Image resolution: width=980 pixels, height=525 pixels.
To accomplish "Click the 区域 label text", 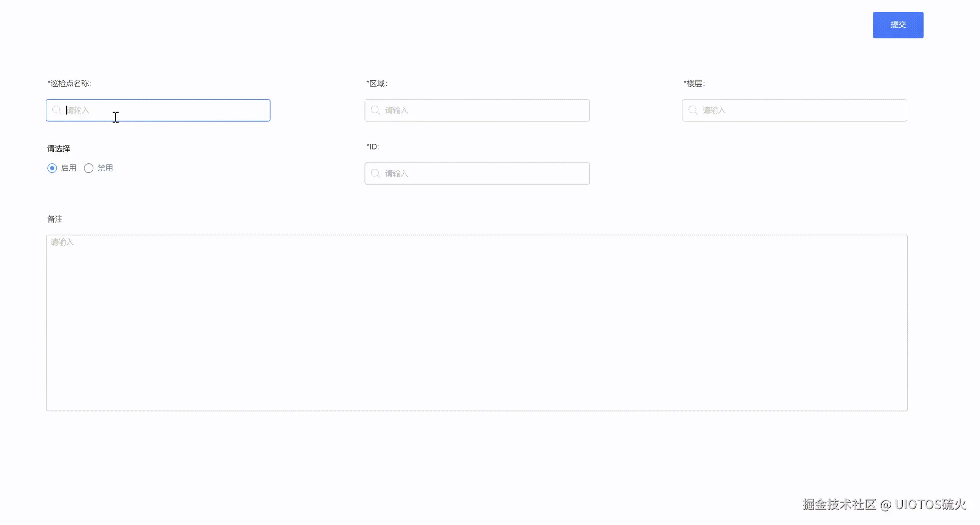I will [377, 83].
